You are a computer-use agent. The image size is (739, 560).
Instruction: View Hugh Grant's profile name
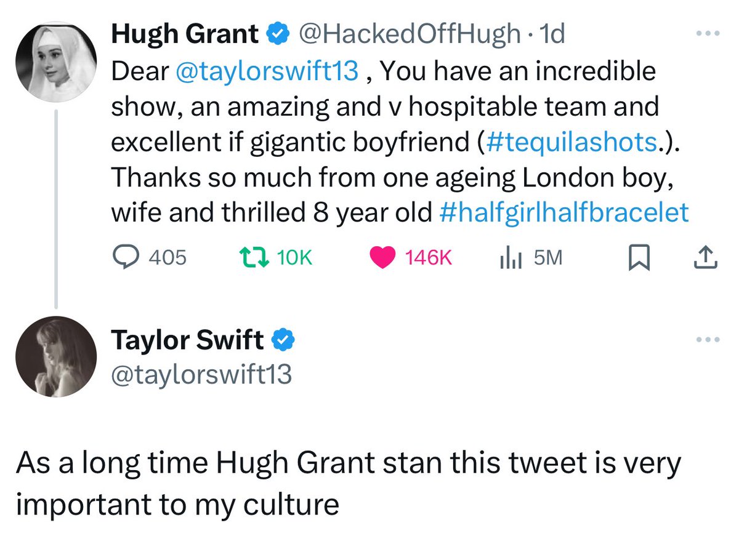(x=184, y=34)
